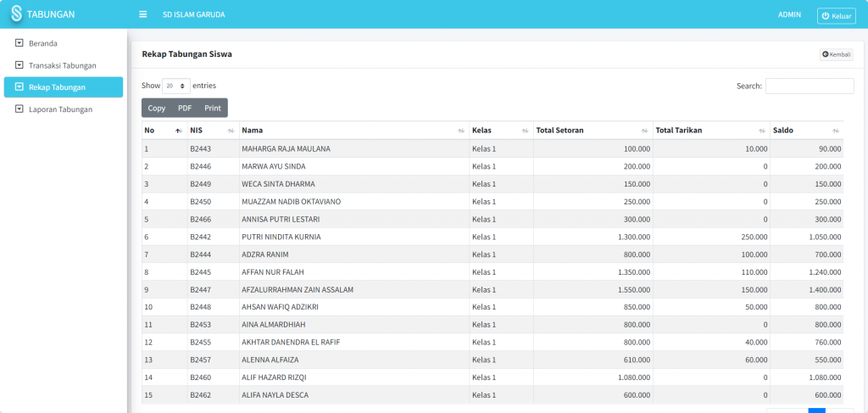Click name AFFAN NUR FALAH
The height and width of the screenshot is (413, 868).
(x=273, y=272)
